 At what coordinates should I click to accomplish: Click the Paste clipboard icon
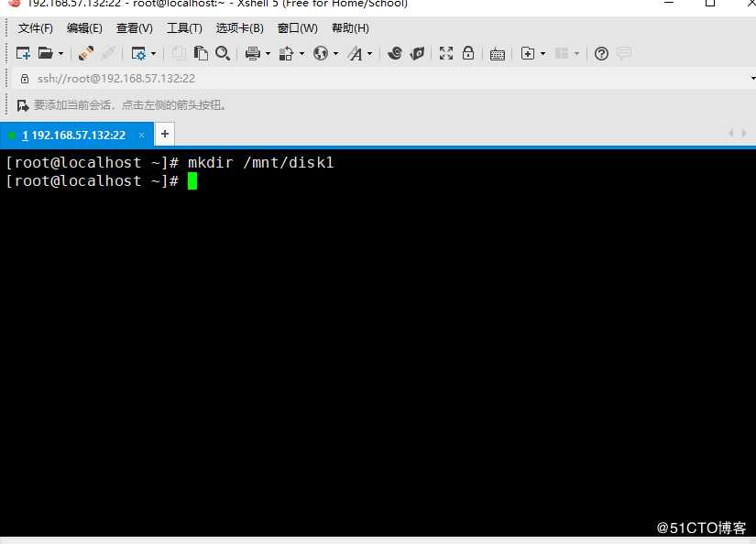point(201,53)
